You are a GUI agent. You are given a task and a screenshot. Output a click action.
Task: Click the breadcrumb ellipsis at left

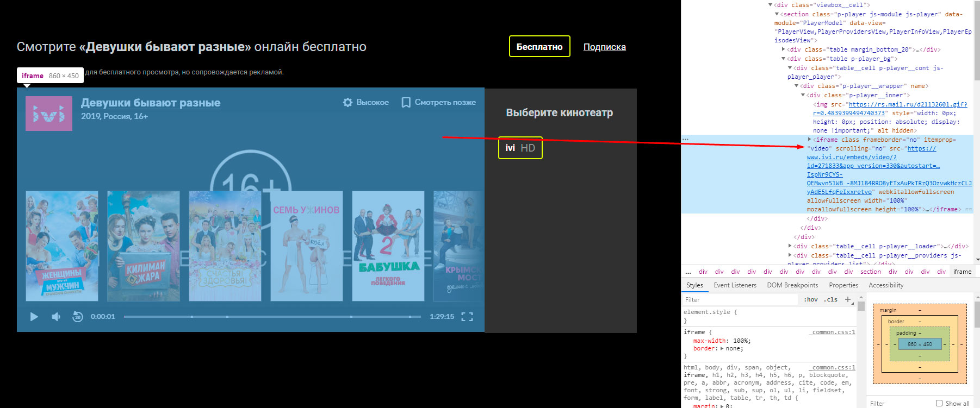tap(688, 272)
